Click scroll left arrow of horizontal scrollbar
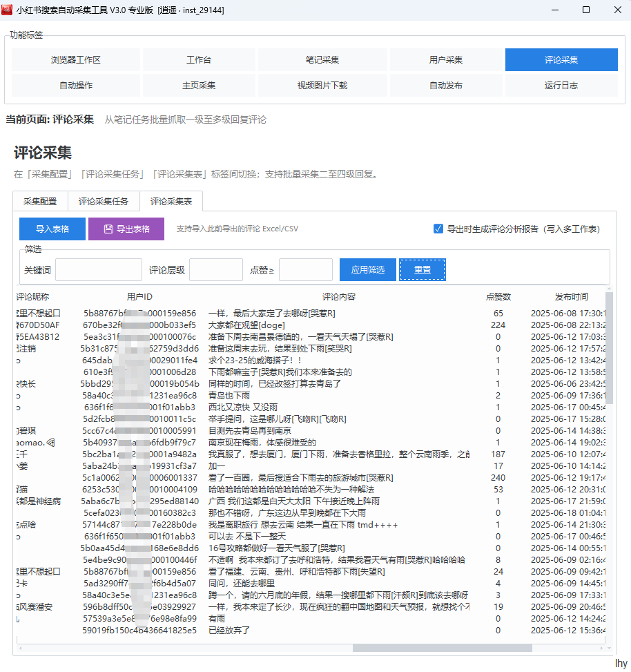 coord(20,648)
